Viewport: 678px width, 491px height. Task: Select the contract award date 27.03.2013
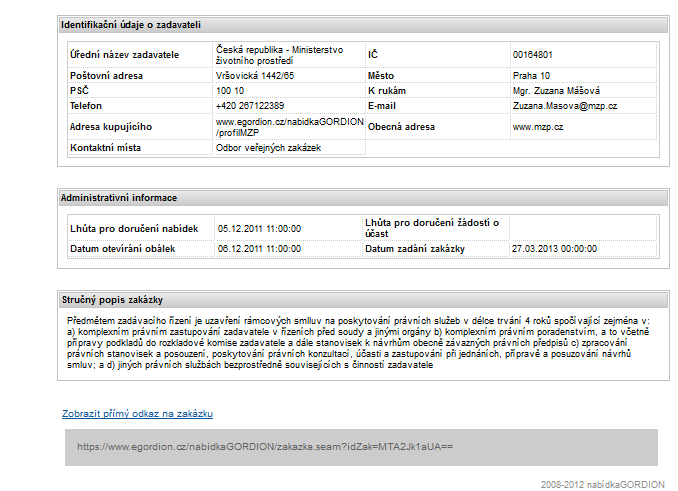(553, 248)
